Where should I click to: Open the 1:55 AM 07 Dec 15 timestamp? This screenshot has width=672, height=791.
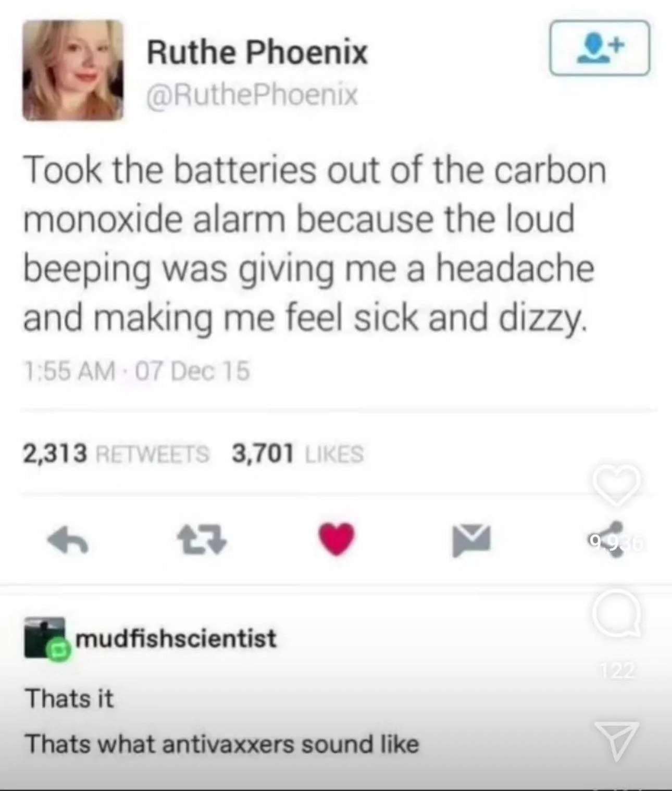(x=136, y=371)
